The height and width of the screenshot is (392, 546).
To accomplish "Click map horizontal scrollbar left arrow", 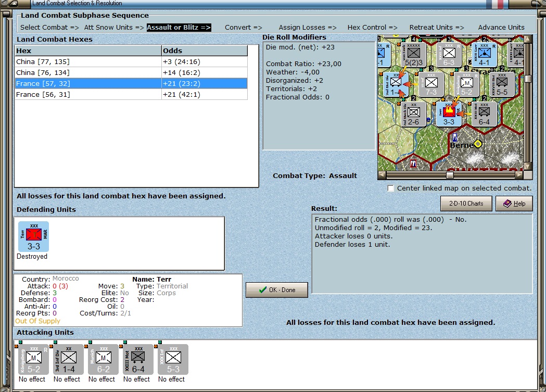I will point(382,175).
